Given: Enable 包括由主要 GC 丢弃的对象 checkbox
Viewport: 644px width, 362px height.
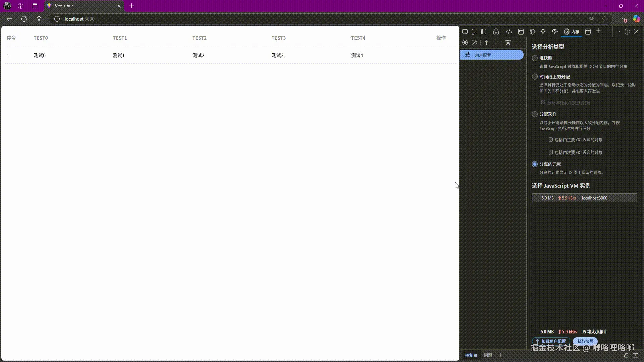Looking at the screenshot, I should point(551,140).
